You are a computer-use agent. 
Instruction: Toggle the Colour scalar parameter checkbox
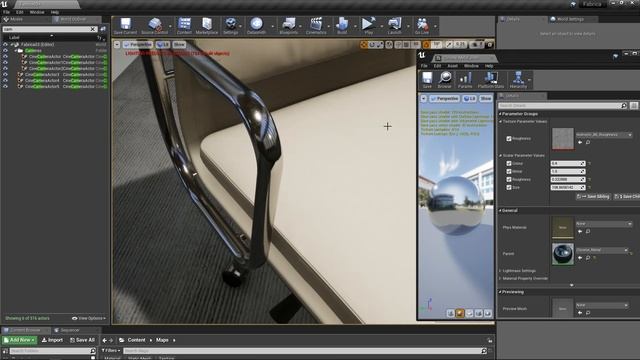(509, 163)
